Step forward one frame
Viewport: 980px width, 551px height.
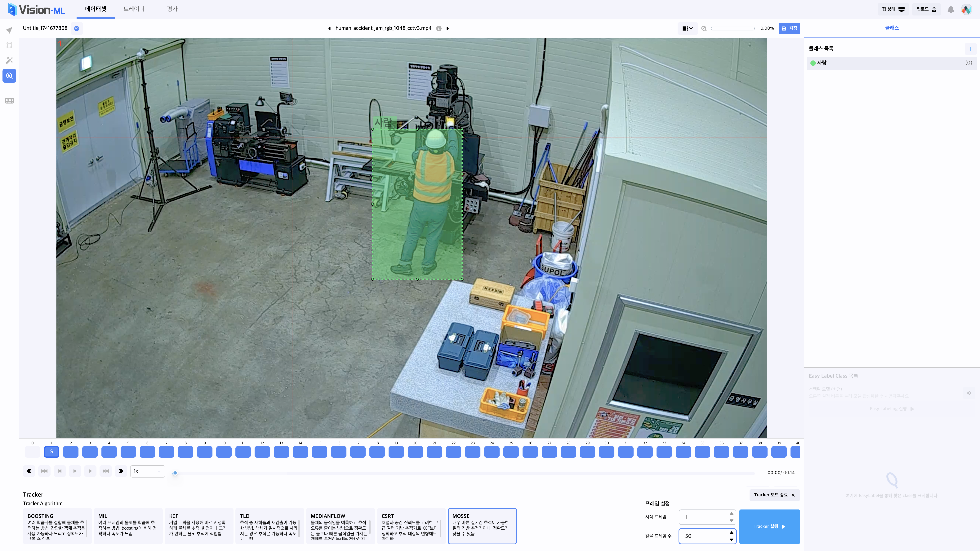pos(90,471)
